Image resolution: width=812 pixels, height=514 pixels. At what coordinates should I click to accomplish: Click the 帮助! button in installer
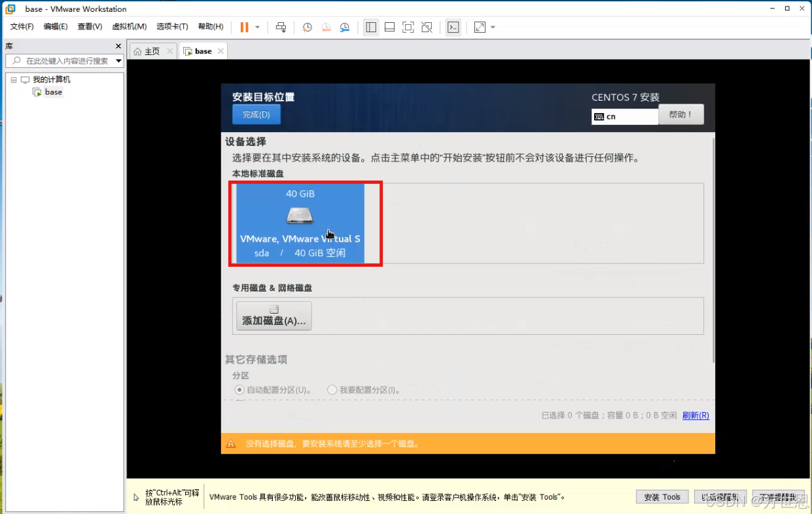(x=681, y=114)
